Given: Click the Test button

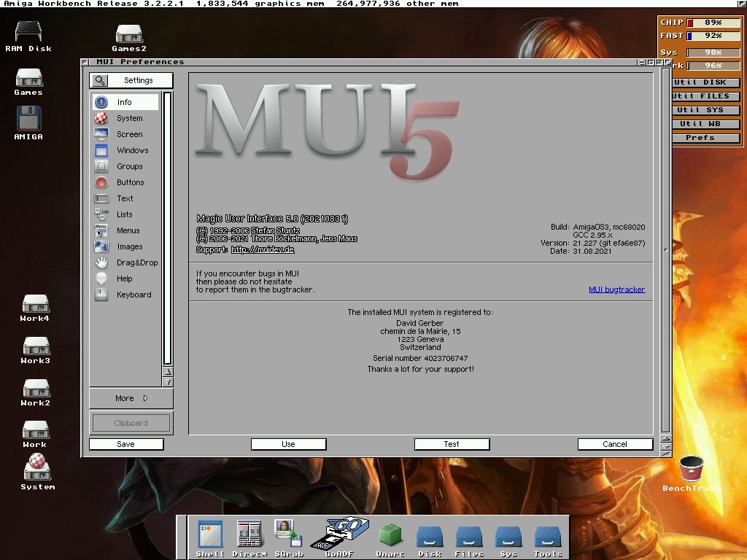Looking at the screenshot, I should coord(452,444).
